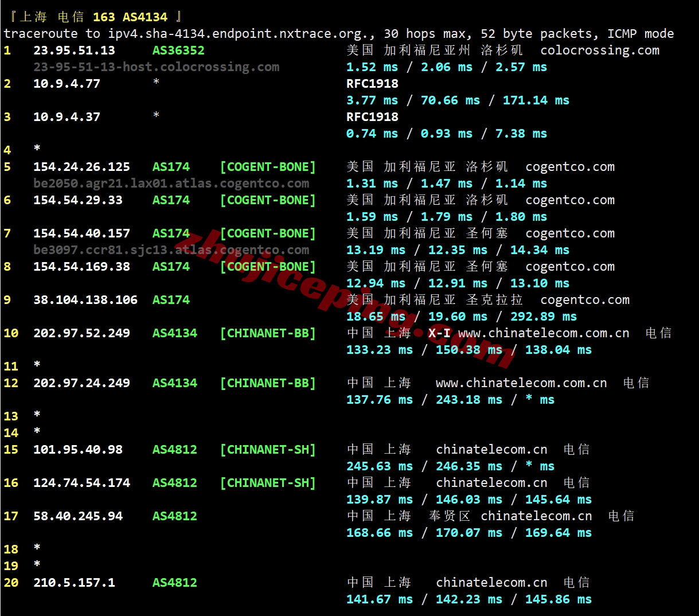Click IP address 124.74.54.174
The height and width of the screenshot is (616, 699).
pos(81,483)
